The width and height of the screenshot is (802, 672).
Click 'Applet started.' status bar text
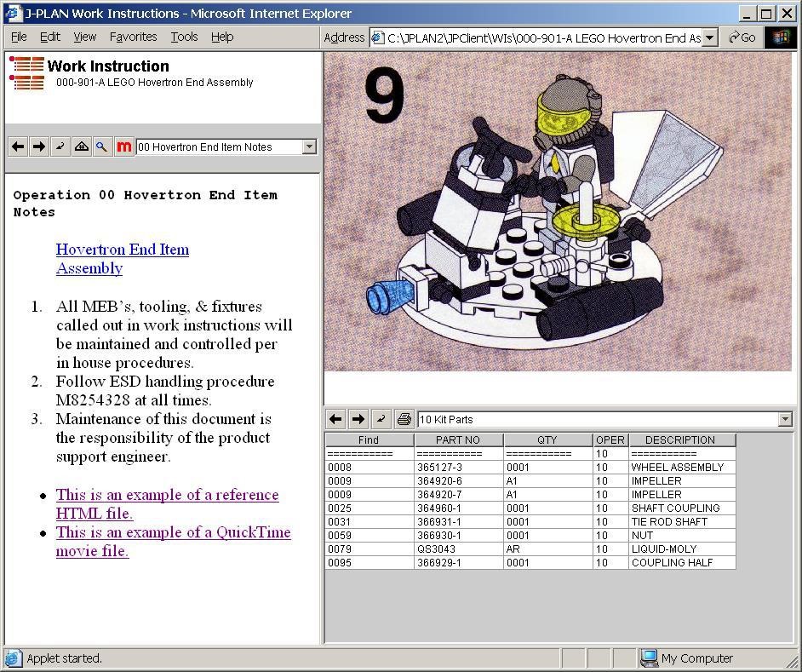pos(65,658)
